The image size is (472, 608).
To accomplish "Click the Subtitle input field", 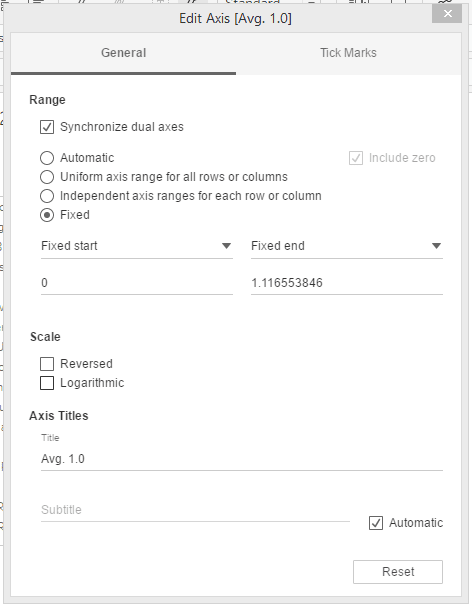I will click(195, 510).
